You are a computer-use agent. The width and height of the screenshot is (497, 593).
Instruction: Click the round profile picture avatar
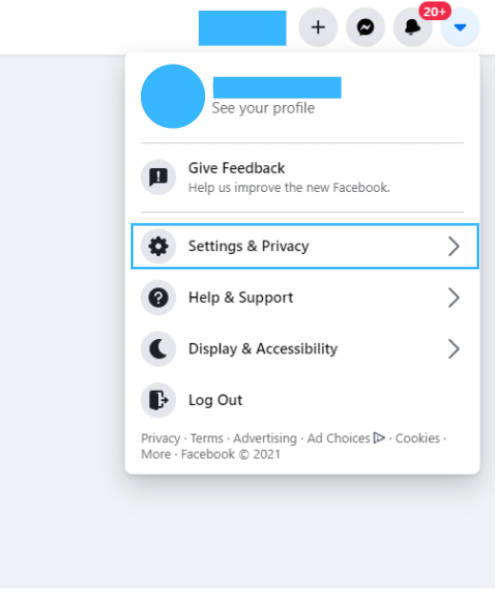pos(173,97)
